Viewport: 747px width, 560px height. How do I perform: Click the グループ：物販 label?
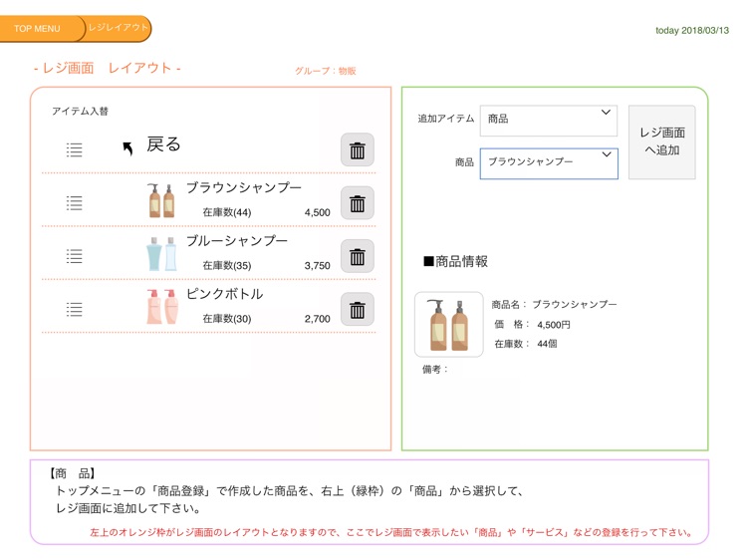(x=326, y=71)
